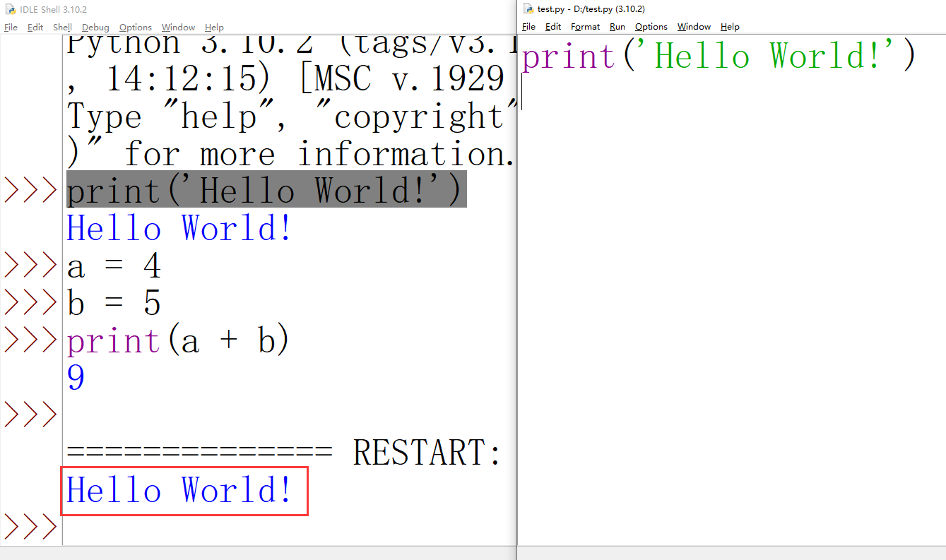Open Options menu in IDLE Shell window
Screen dimensions: 946x560
pyautogui.click(x=135, y=28)
